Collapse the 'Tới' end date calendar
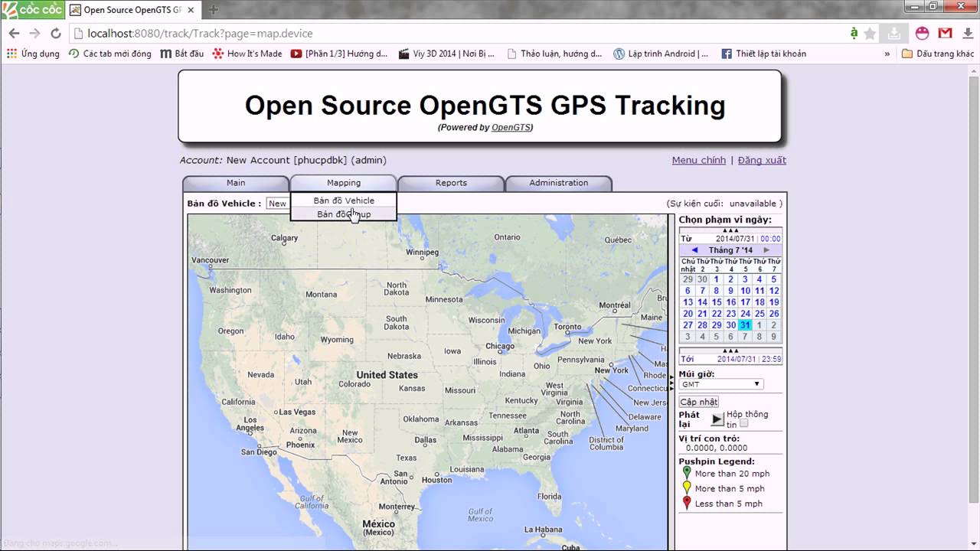 coord(730,350)
